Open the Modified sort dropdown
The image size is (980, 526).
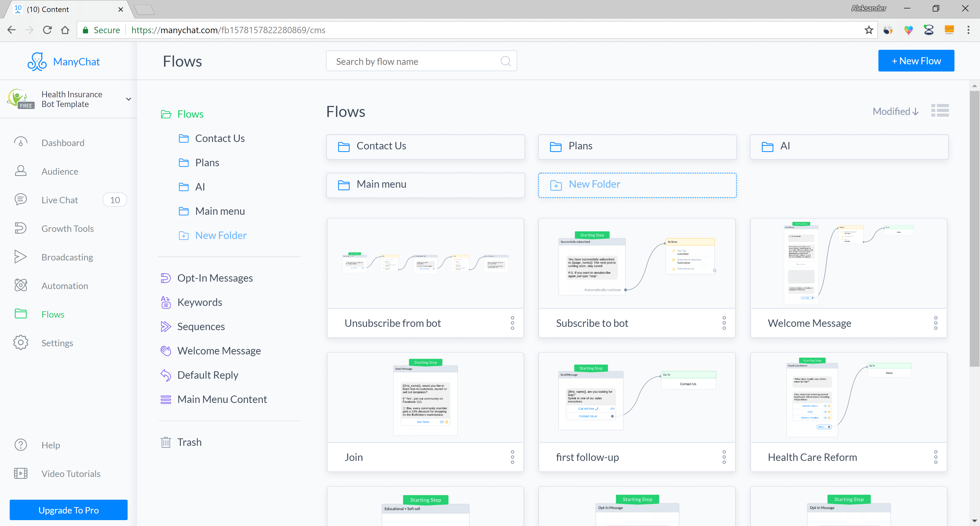pos(896,111)
